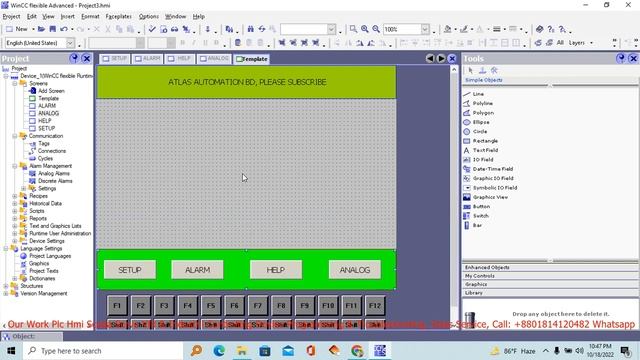Click the check consistency checkmark icon
The width and height of the screenshot is (640, 360).
(x=152, y=29)
